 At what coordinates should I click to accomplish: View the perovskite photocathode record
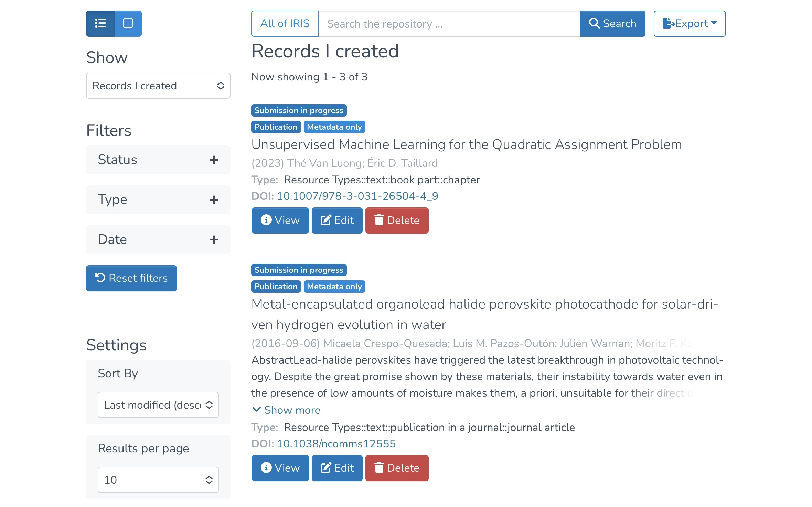point(280,468)
